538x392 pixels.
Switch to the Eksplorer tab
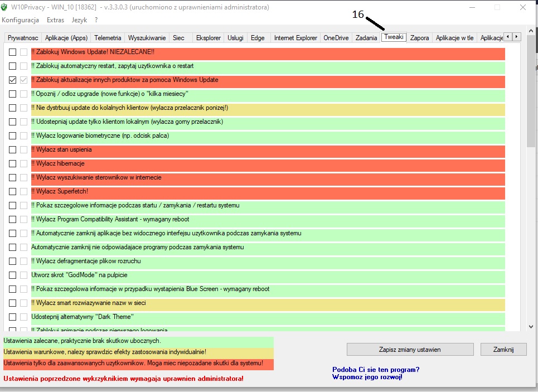click(x=209, y=38)
